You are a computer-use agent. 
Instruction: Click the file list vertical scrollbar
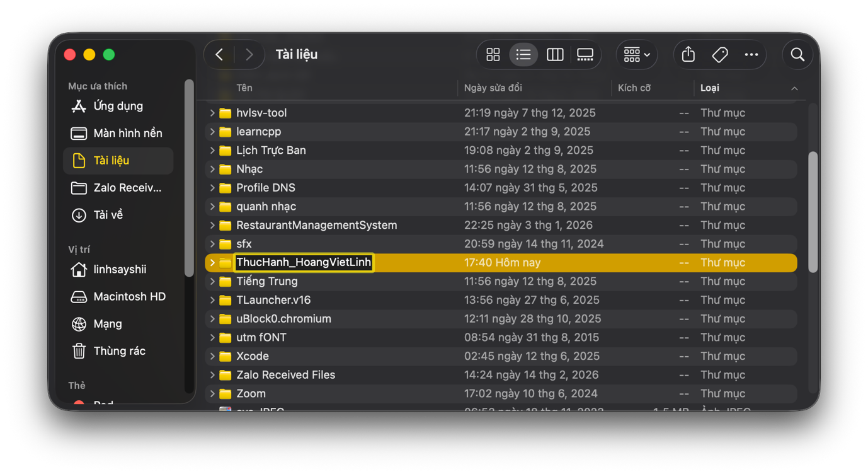tap(813, 212)
